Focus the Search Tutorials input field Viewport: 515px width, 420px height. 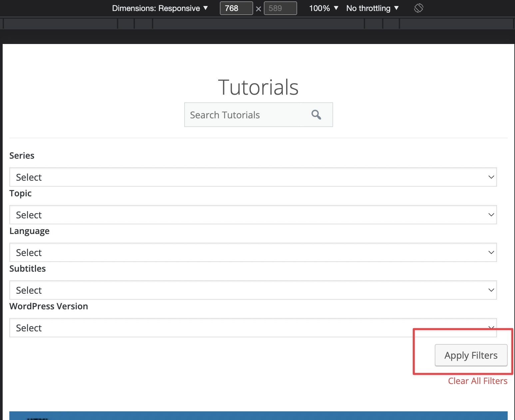click(243, 115)
